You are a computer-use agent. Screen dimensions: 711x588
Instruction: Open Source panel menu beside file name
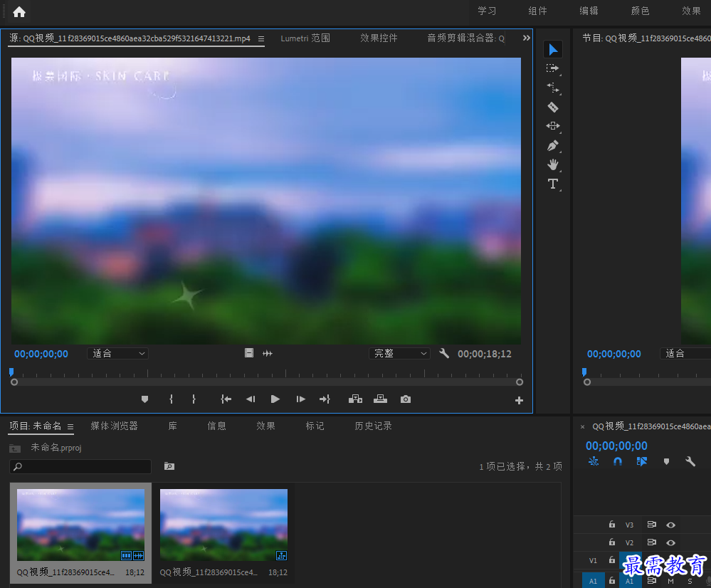pos(261,39)
